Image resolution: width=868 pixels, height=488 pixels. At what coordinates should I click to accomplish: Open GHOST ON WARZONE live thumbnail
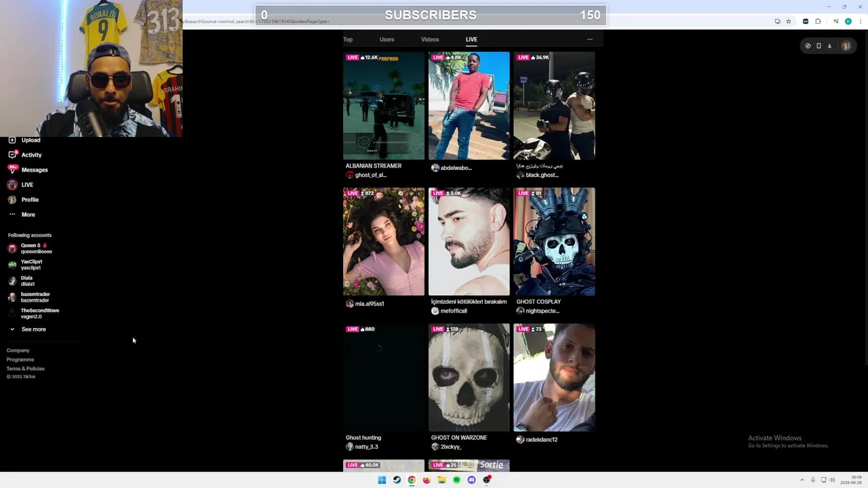[x=469, y=378]
